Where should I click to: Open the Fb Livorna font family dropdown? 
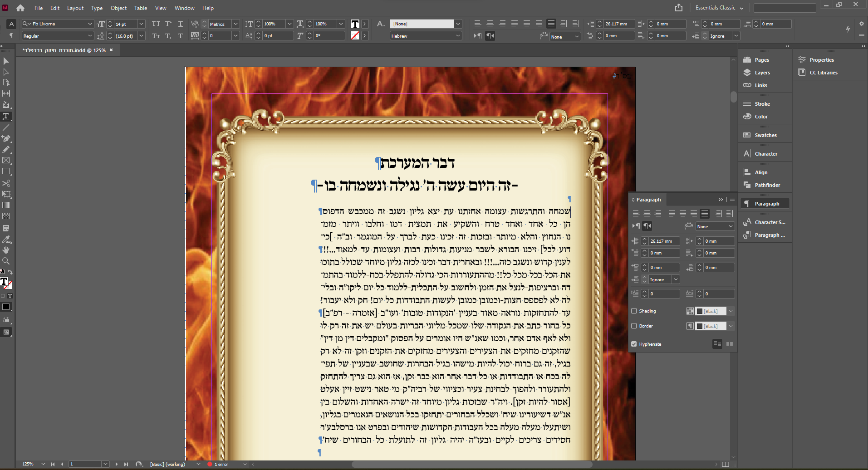pyautogui.click(x=90, y=24)
